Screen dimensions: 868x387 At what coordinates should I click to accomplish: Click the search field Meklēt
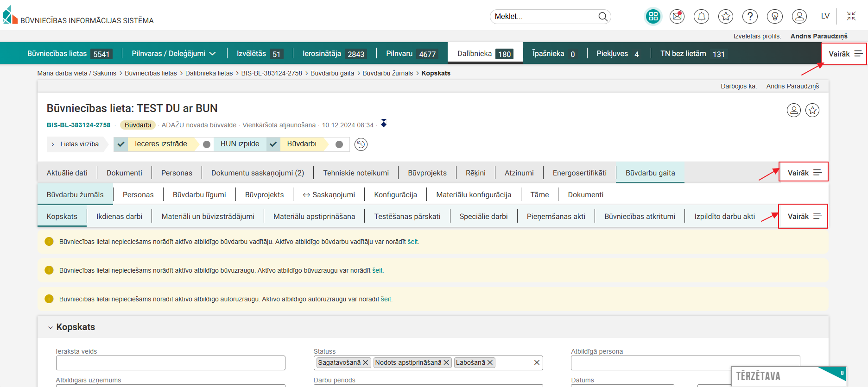(x=545, y=17)
